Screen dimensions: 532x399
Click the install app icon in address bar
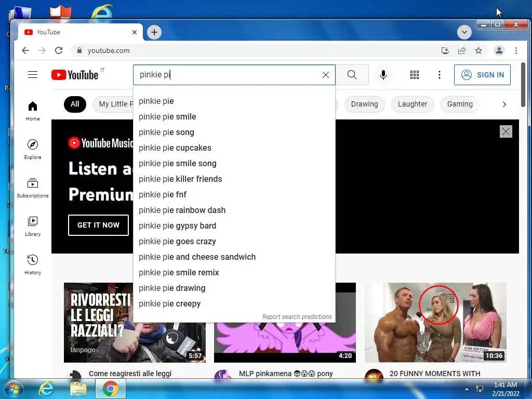pyautogui.click(x=445, y=50)
